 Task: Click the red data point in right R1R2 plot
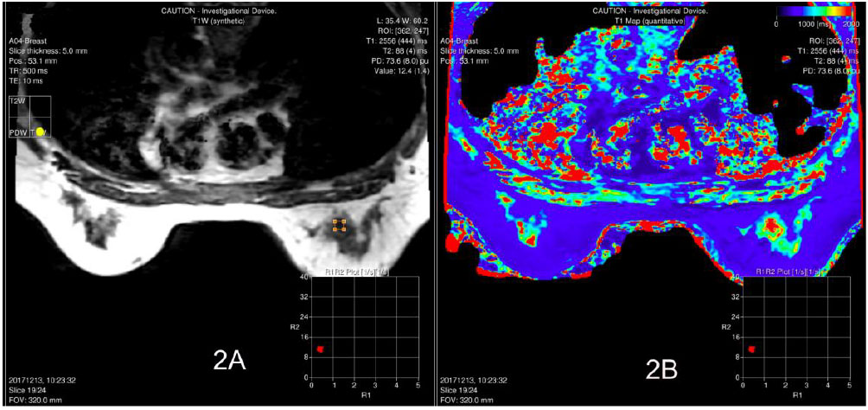point(752,349)
